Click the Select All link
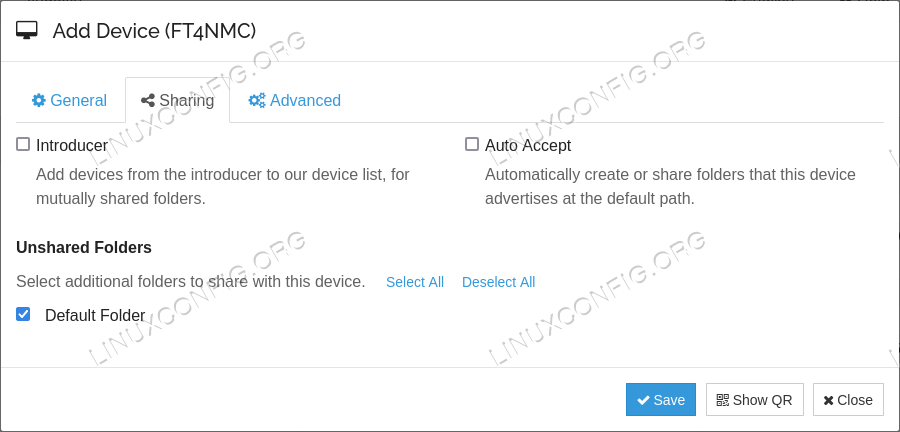This screenshot has width=900, height=432. [415, 282]
